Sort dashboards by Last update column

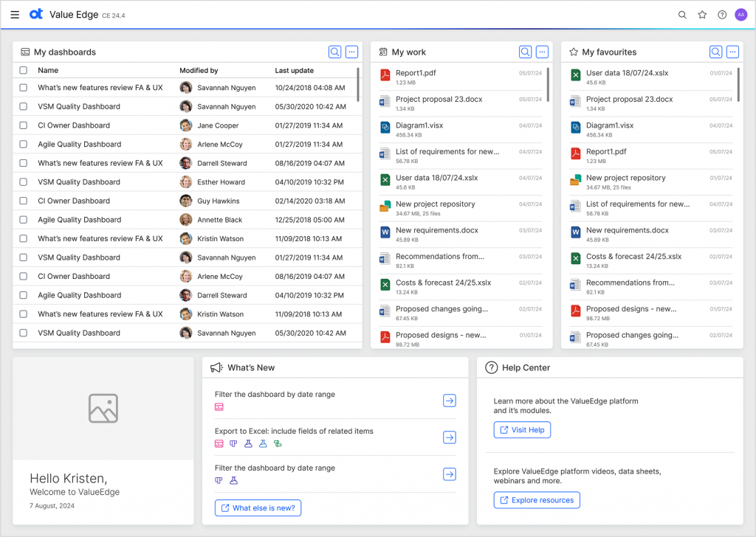294,71
